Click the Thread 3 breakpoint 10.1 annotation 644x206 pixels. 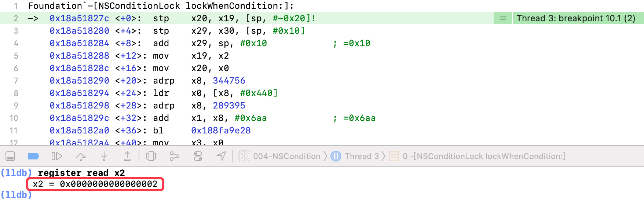coord(576,18)
